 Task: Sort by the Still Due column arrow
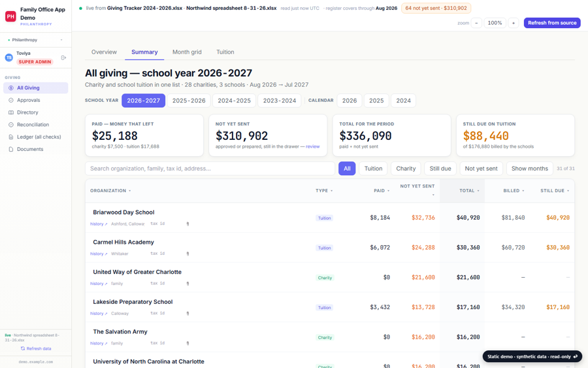point(568,191)
